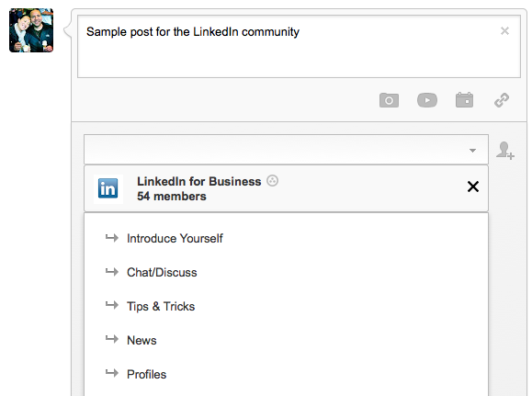Click the user profile photo thumbnail
Viewport: 532px width, 396px height.
pos(31,30)
